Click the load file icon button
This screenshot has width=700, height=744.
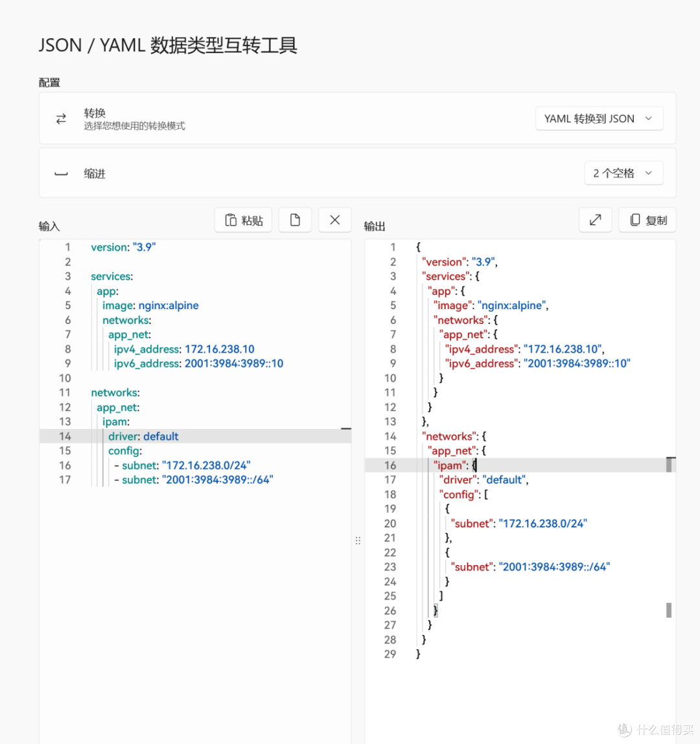295,220
